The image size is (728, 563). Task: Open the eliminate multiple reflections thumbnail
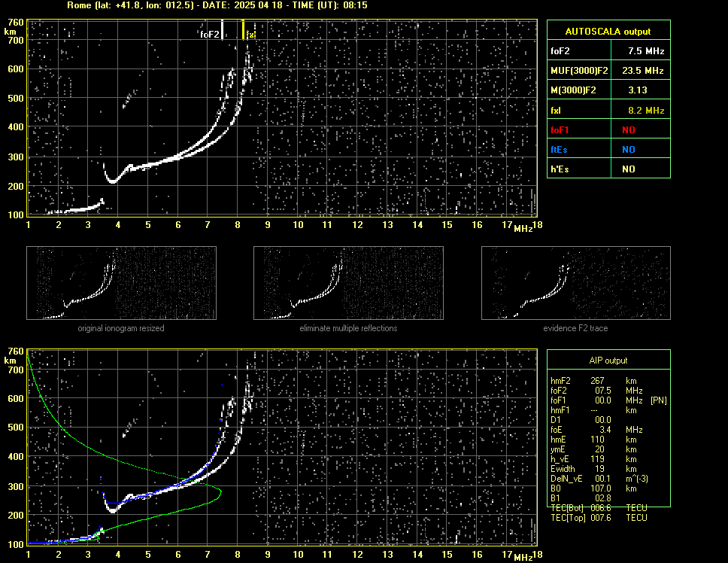coord(348,283)
